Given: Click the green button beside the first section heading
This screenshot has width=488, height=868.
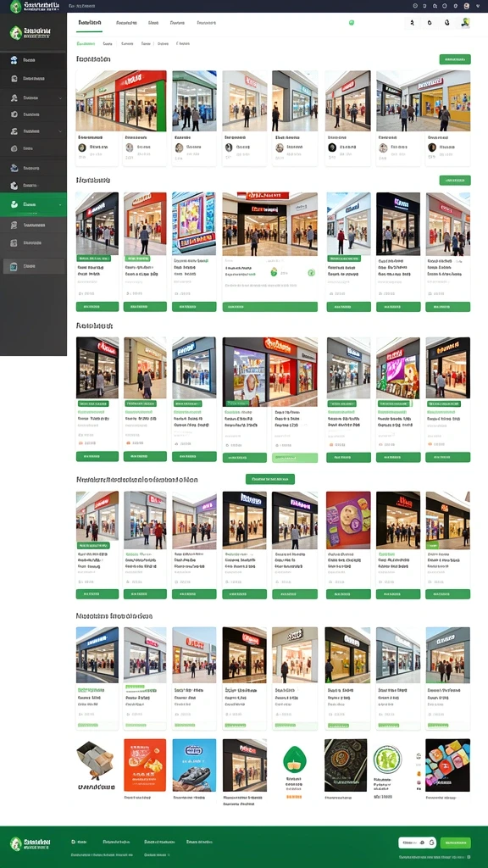Looking at the screenshot, I should tap(455, 59).
